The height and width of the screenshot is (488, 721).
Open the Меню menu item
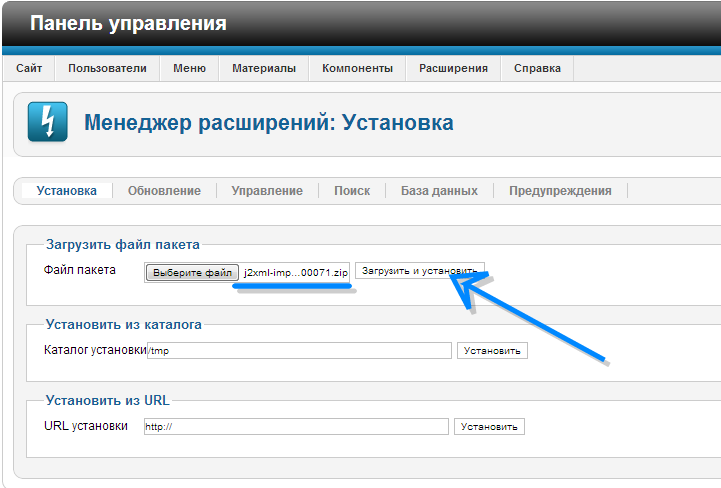189,69
